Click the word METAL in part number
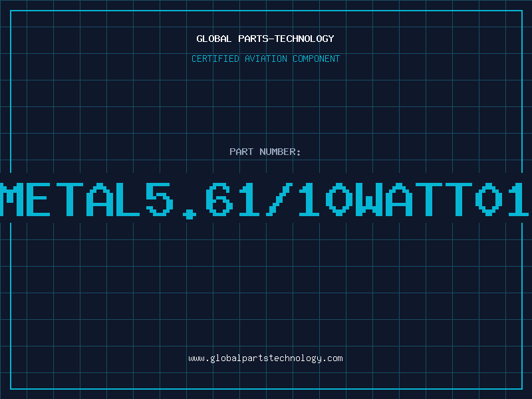Screen dimensions: 532x399 (x=70, y=199)
